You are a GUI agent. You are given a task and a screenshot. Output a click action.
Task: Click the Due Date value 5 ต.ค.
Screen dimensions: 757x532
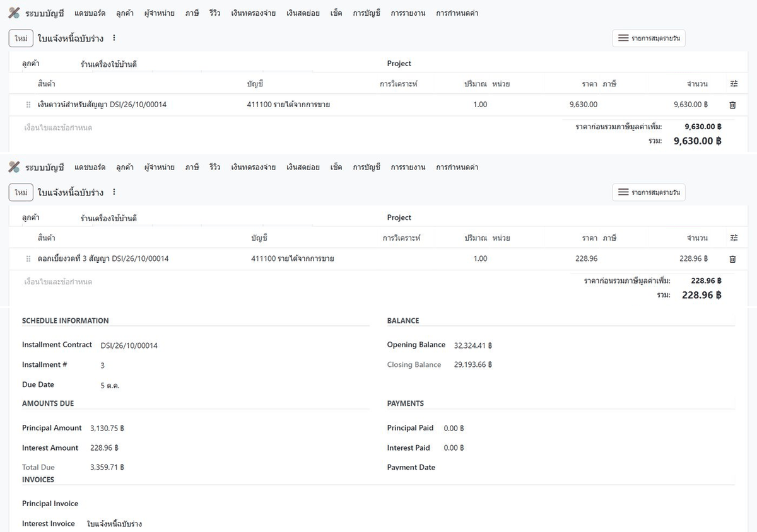tap(110, 385)
